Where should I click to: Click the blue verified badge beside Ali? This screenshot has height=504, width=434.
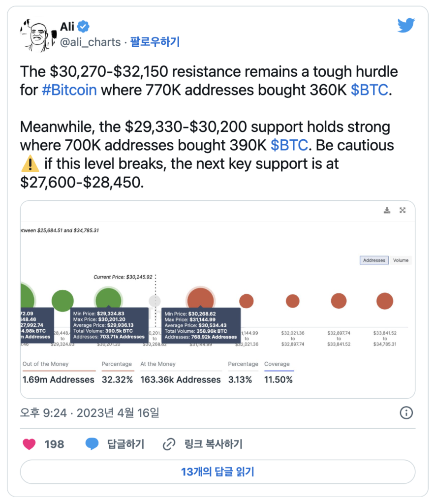83,27
